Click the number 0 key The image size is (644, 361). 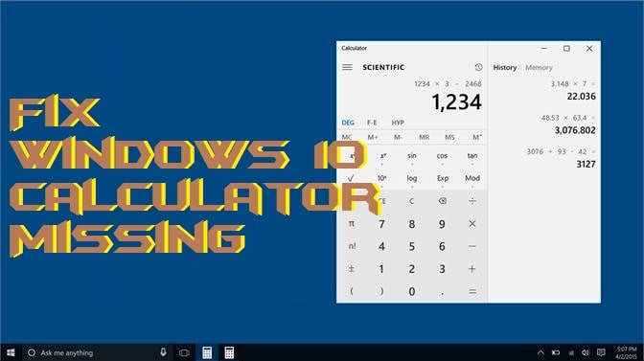click(411, 292)
